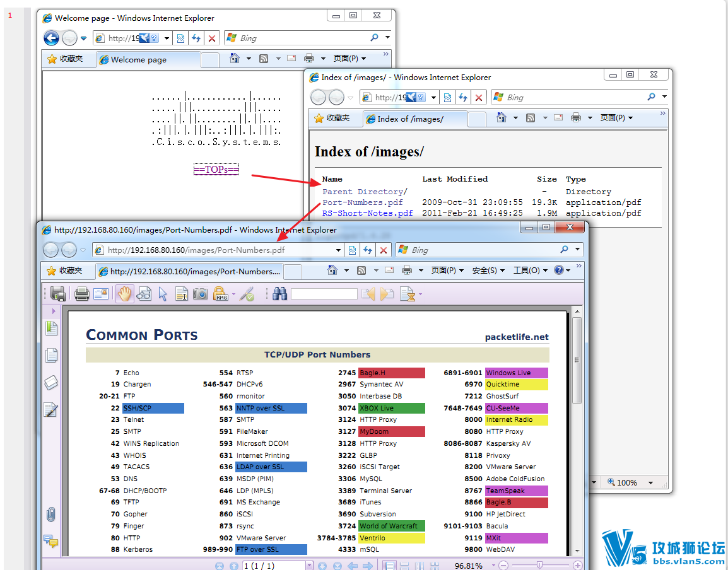Viewport: 728px width, 570px height.
Task: Print the PDF from the viewer toolbar
Action: [82, 294]
